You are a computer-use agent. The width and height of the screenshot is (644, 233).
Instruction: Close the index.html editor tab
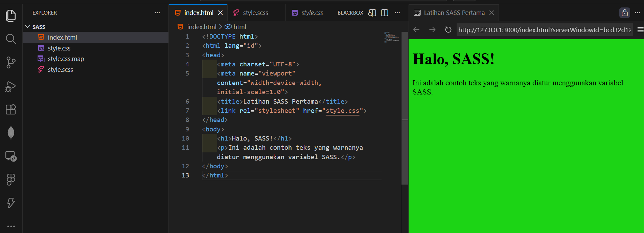point(221,13)
